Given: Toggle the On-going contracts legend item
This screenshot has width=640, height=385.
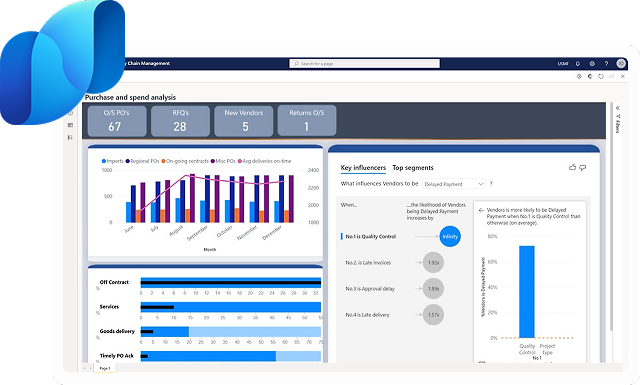Looking at the screenshot, I should click(185, 161).
